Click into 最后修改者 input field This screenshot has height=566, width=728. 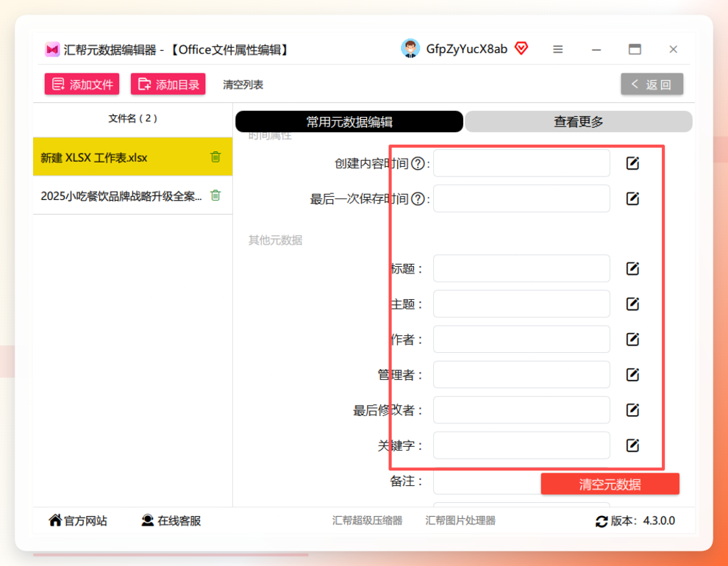[521, 409]
